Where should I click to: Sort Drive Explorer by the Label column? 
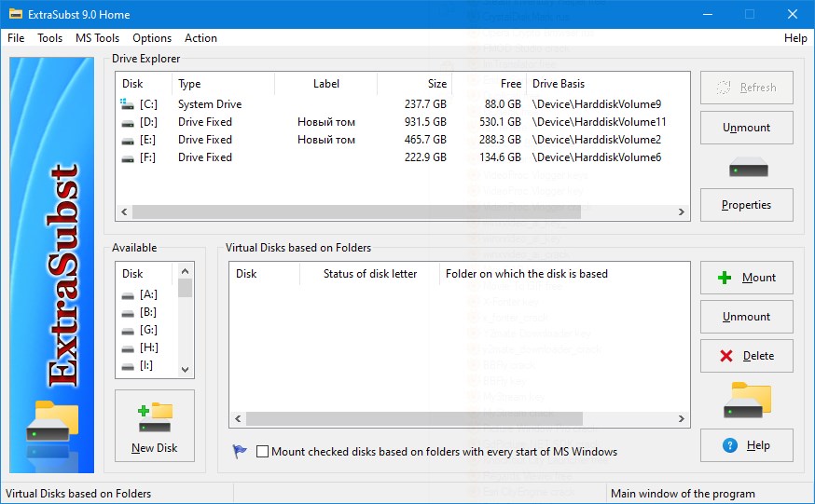click(325, 84)
